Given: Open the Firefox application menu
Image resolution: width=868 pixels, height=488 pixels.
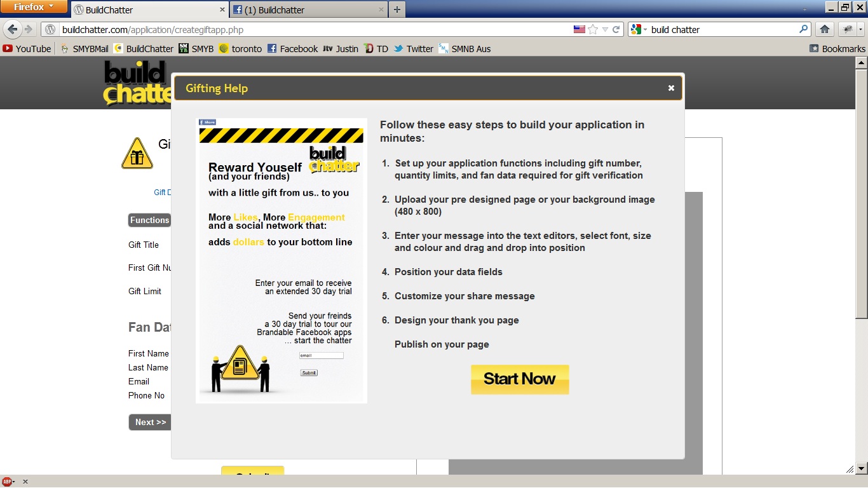Looking at the screenshot, I should coord(34,7).
